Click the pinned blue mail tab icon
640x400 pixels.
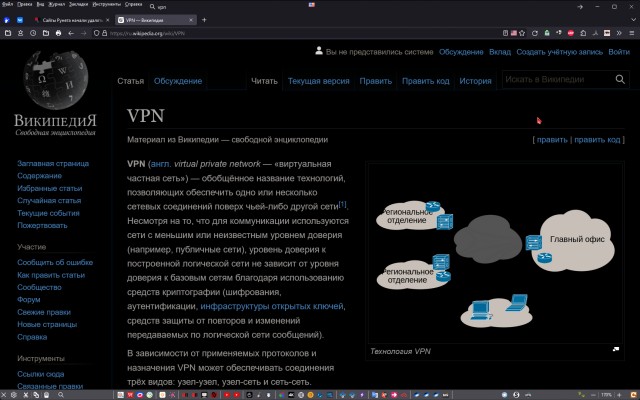click(x=20, y=20)
